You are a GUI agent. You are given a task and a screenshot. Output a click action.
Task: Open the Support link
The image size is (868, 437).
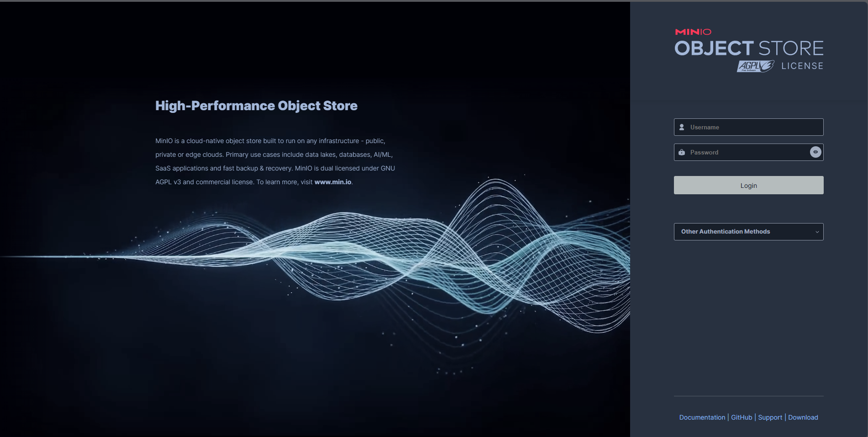point(770,417)
